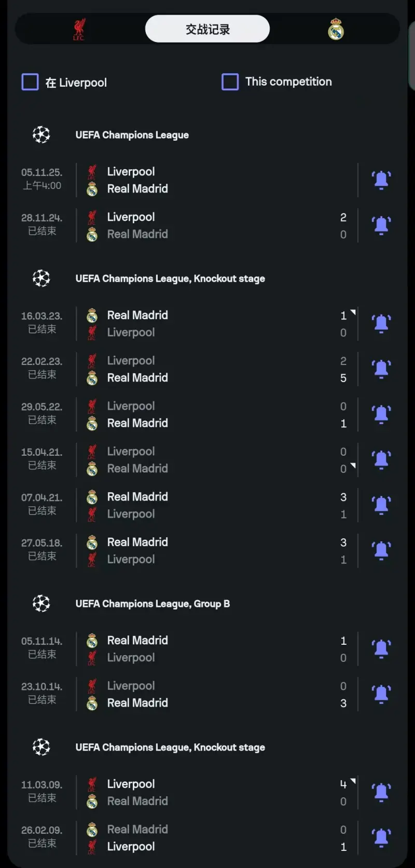Image resolution: width=415 pixels, height=868 pixels.
Task: Open UEFA Champions League, Group B section
Action: tap(153, 604)
